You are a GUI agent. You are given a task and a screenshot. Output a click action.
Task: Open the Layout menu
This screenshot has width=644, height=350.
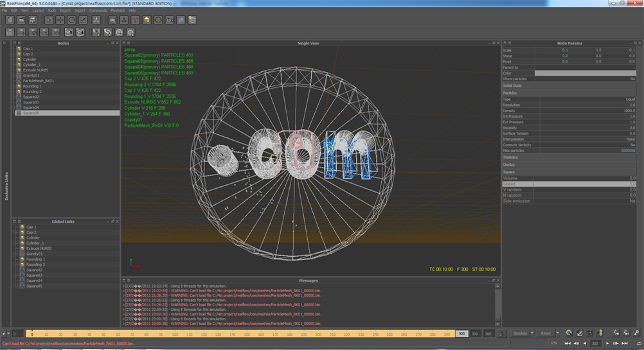(x=38, y=10)
